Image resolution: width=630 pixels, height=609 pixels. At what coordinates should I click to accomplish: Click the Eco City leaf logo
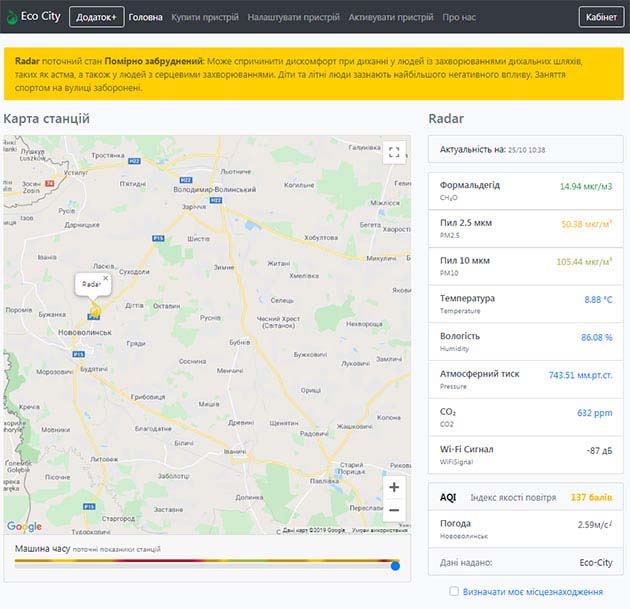(11, 17)
